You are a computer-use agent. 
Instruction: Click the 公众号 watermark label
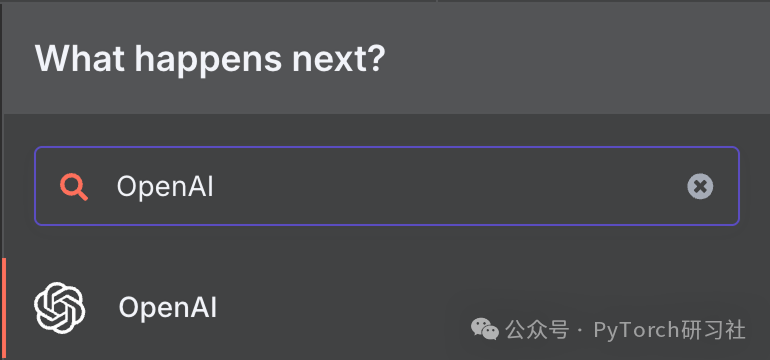coord(537,330)
